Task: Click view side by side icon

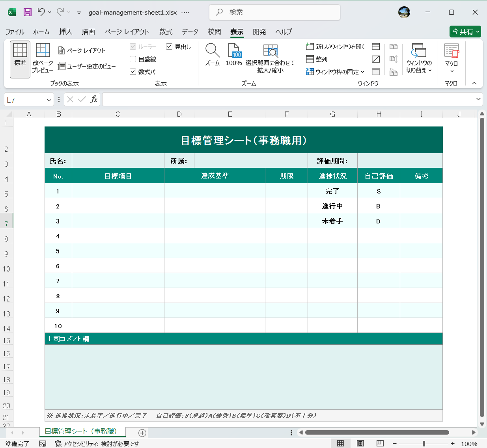Action: click(x=393, y=46)
